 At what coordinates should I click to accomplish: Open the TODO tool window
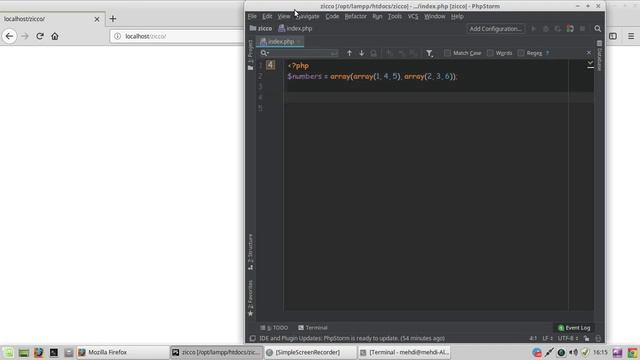coord(274,328)
